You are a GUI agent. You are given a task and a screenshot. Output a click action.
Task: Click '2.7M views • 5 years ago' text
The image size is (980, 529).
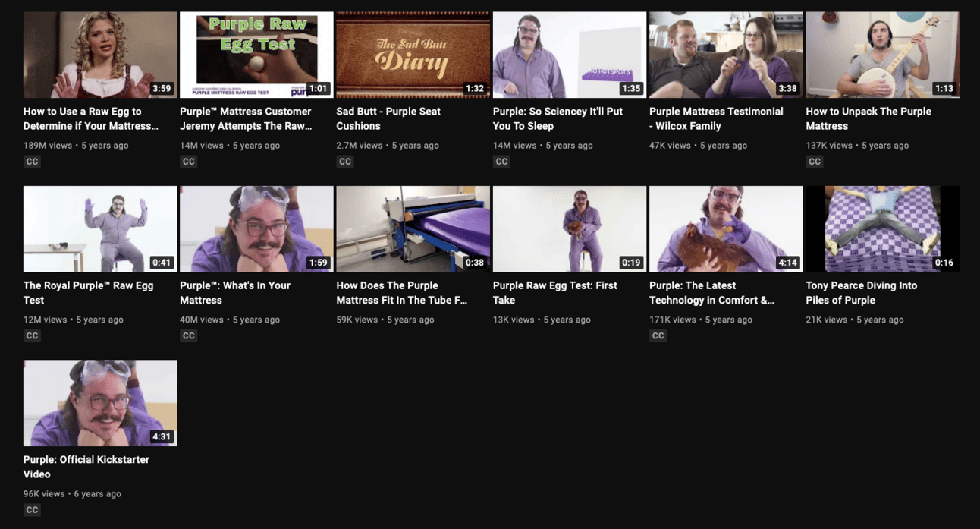(x=388, y=145)
